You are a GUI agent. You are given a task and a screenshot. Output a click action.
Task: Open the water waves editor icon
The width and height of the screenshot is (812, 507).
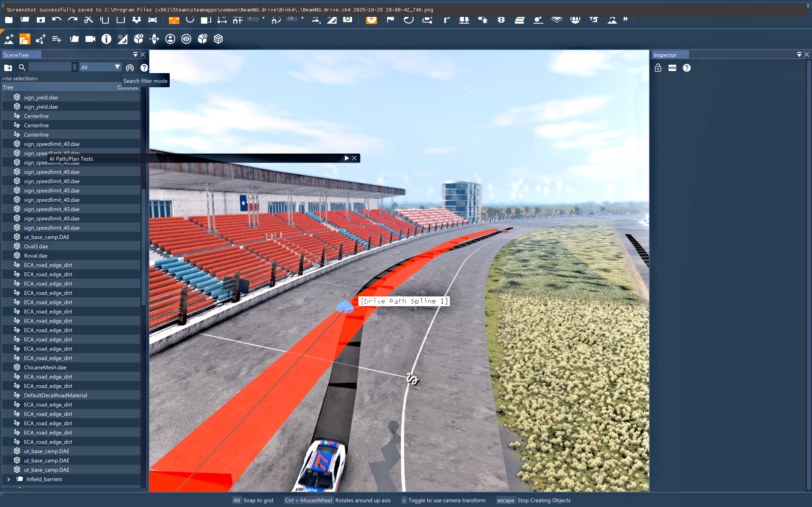click(520, 19)
